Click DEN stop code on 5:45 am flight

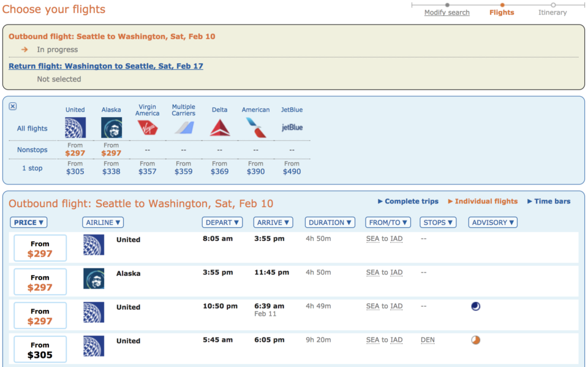point(428,340)
